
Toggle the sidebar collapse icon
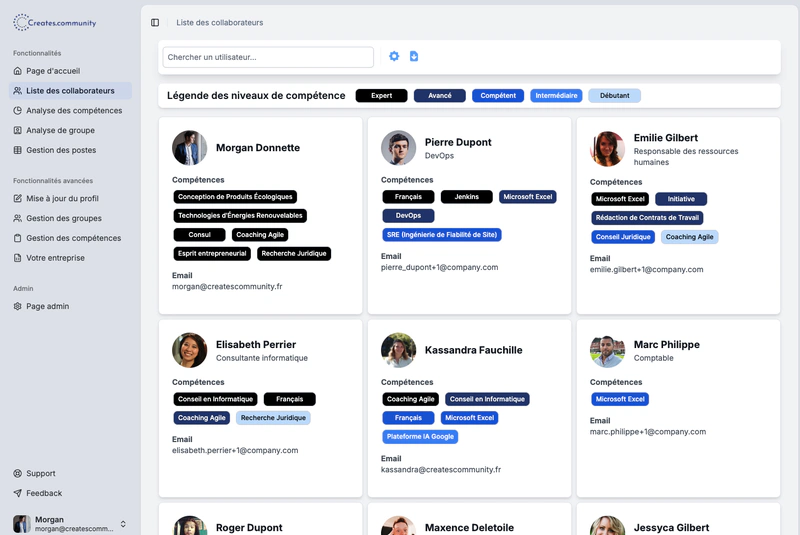coord(155,22)
